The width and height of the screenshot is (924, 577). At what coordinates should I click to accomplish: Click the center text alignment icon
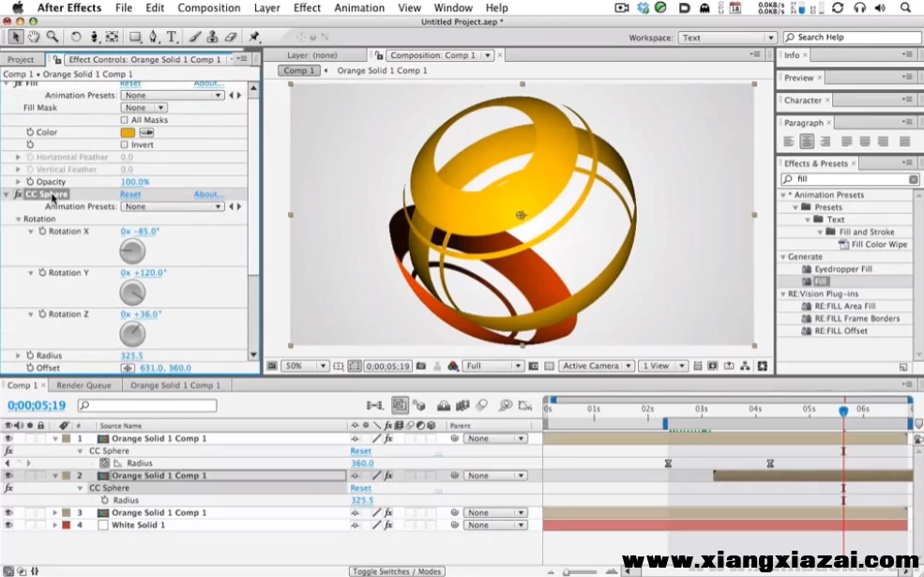coord(807,142)
